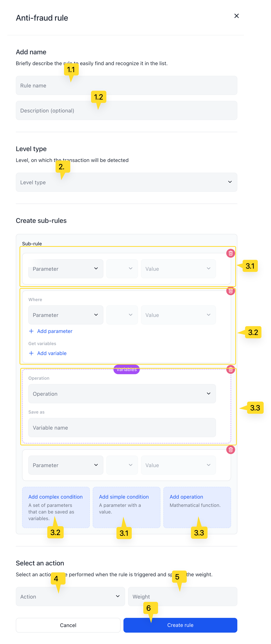Expand the Operation dropdown
Viewport: 271px width, 644px height.
122,394
